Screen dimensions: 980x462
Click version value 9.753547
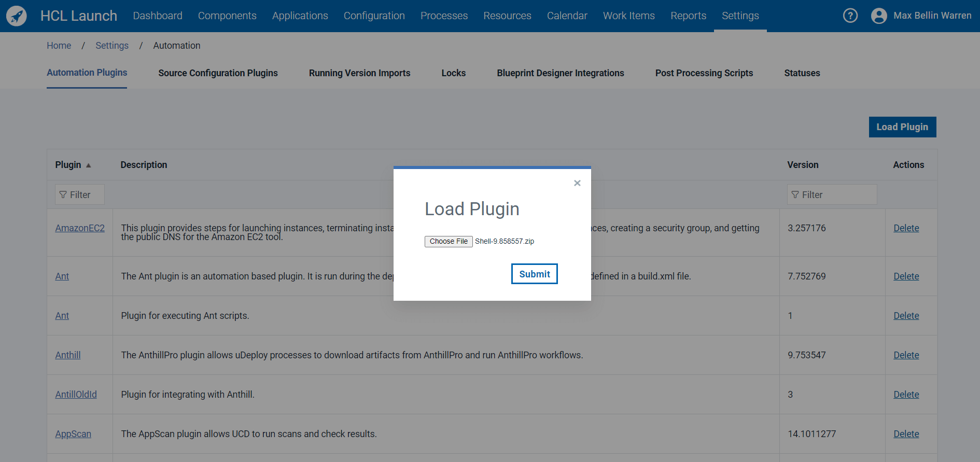pyautogui.click(x=806, y=355)
